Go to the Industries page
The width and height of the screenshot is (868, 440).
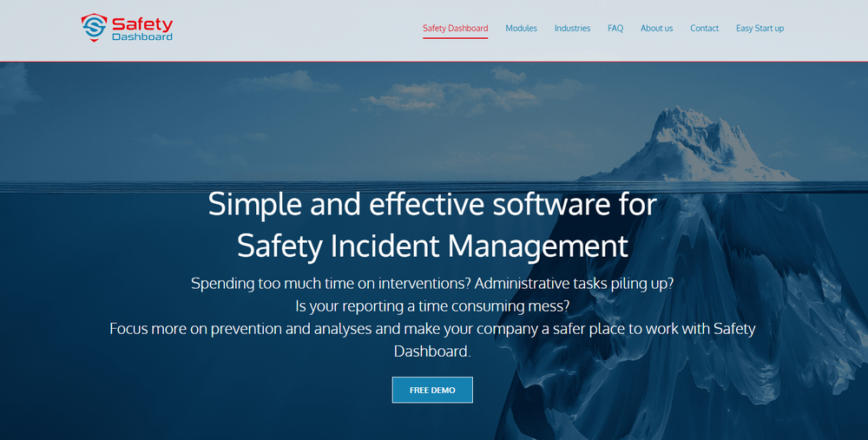click(572, 29)
